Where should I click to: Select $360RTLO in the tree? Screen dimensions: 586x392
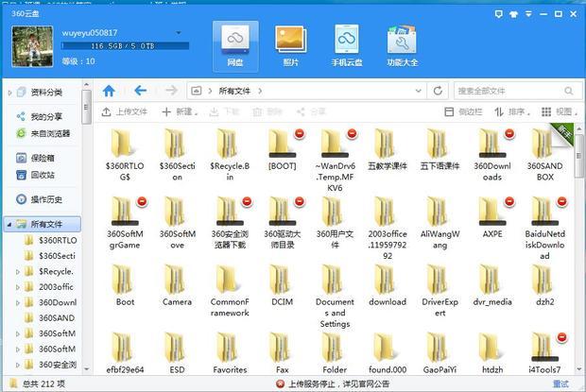(x=51, y=240)
